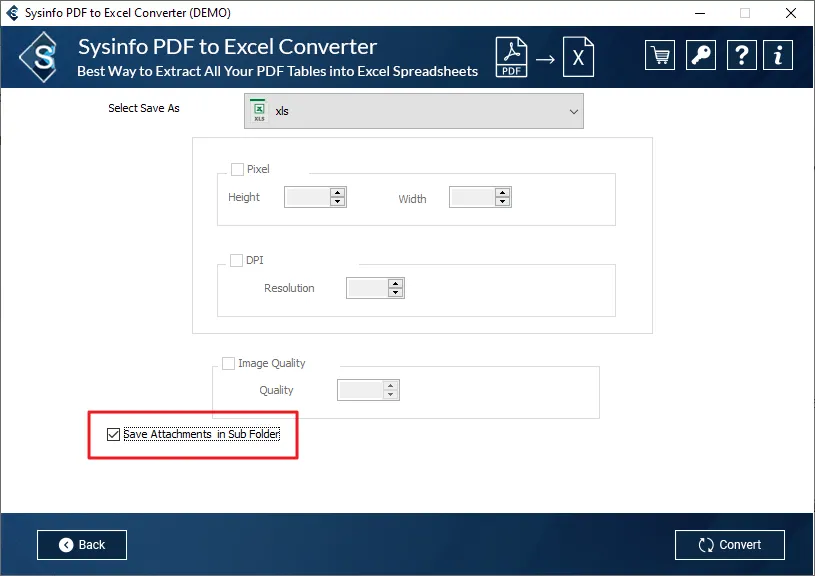The width and height of the screenshot is (815, 576).
Task: Enable the Pixel checkbox
Action: [237, 169]
